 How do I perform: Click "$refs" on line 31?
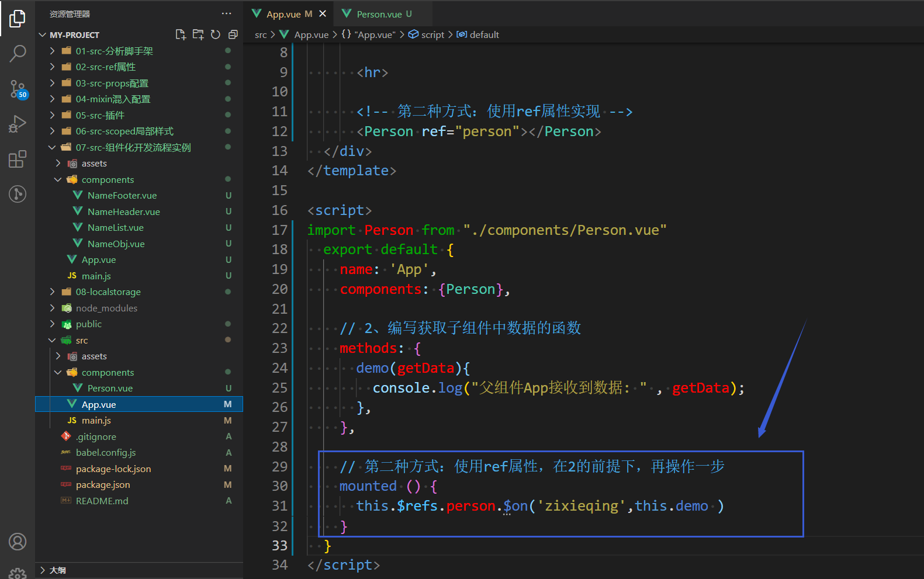tap(417, 506)
